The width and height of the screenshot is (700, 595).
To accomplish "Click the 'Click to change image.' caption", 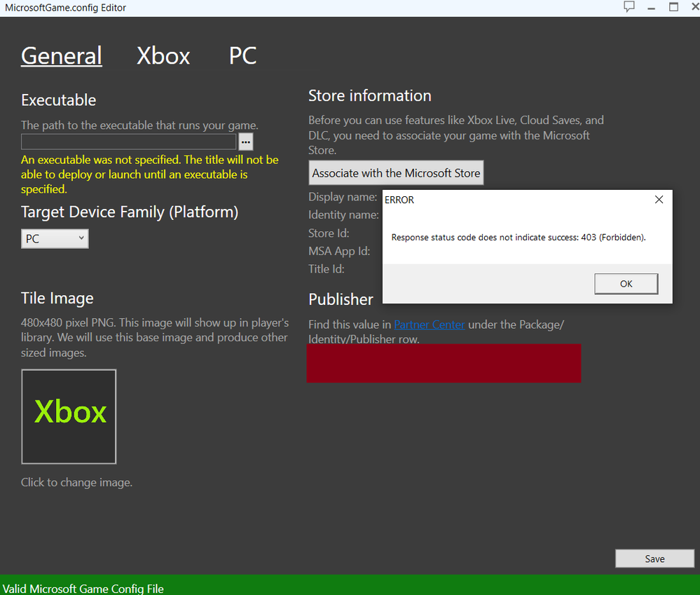I will 76,482.
